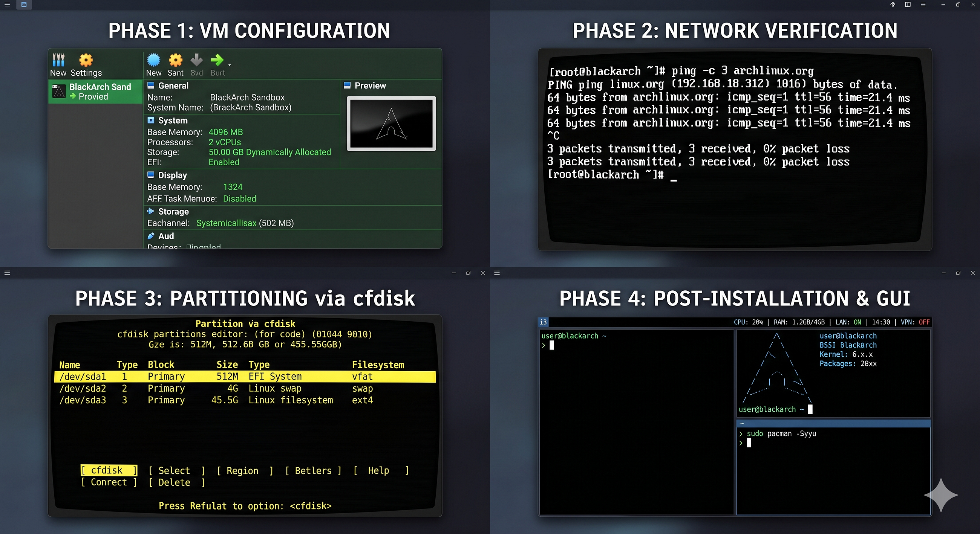
Task: Click the Conrect option in cfdisk menu
Action: [x=109, y=482]
